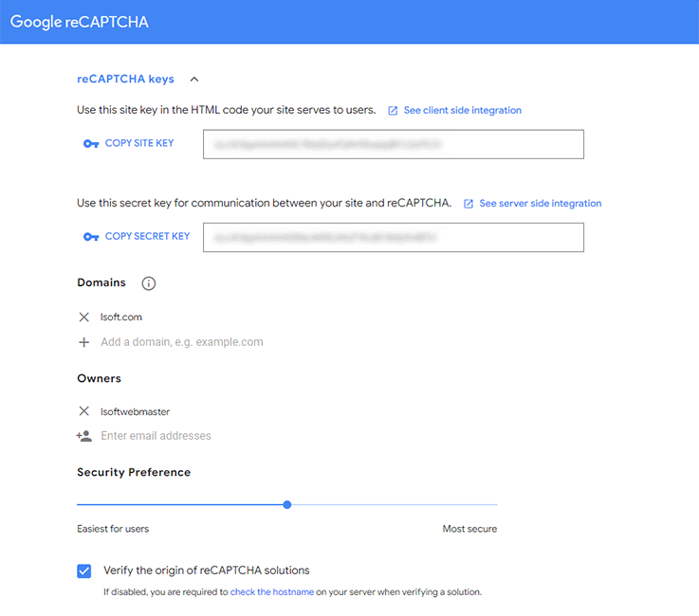Click the plus icon to add a domain
This screenshot has height=616, width=699.
pyautogui.click(x=84, y=342)
